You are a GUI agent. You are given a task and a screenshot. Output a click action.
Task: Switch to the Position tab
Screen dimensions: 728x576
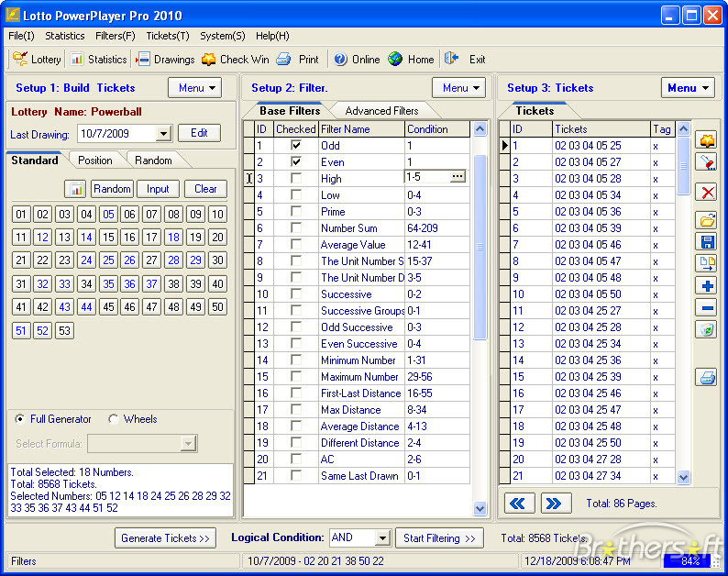pos(95,161)
